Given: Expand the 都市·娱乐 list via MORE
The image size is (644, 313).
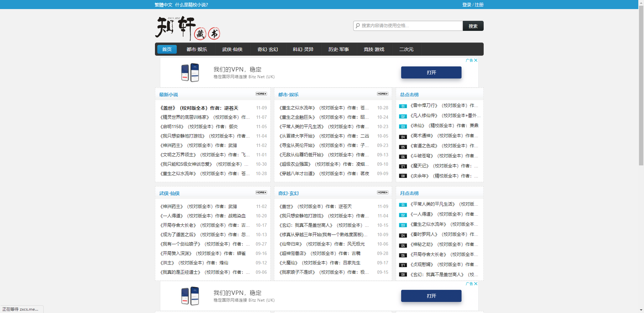Looking at the screenshot, I should [x=382, y=94].
